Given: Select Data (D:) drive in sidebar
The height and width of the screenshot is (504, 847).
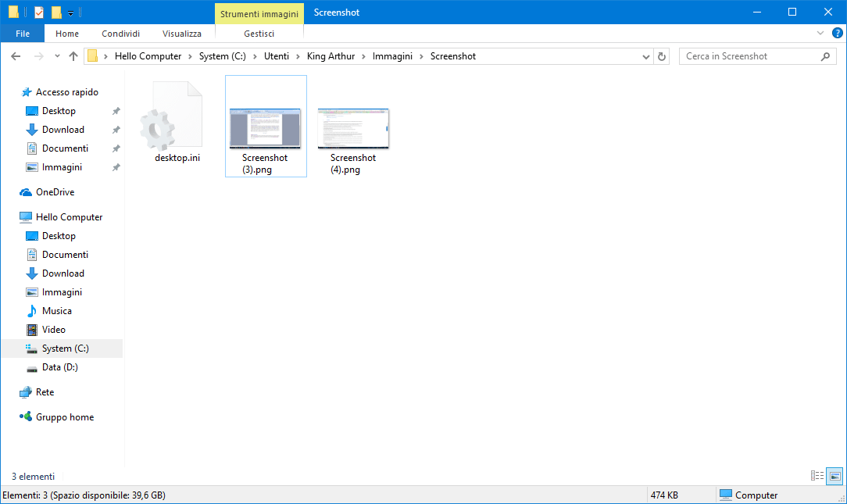Looking at the screenshot, I should pyautogui.click(x=59, y=367).
